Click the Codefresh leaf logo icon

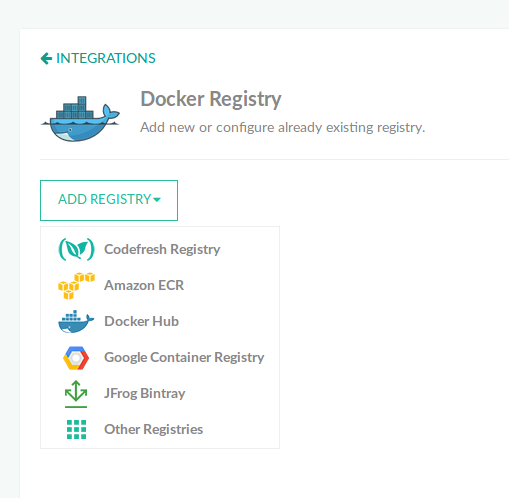click(76, 249)
